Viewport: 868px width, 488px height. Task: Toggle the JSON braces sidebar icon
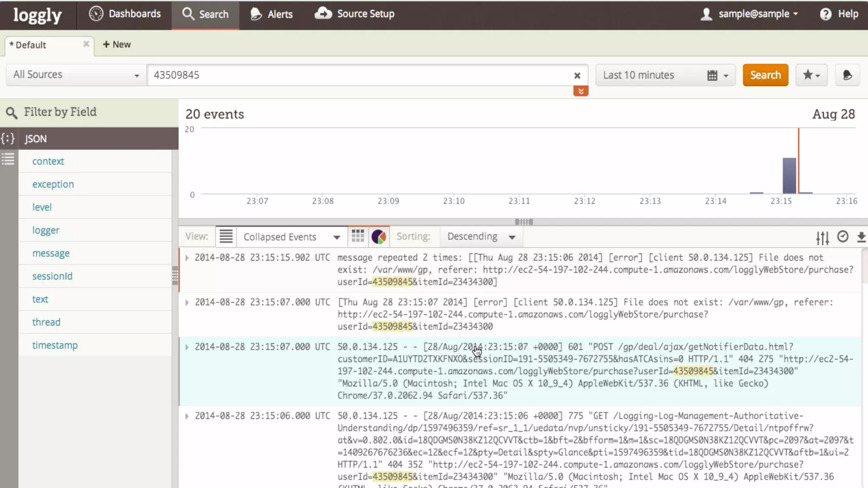click(8, 139)
